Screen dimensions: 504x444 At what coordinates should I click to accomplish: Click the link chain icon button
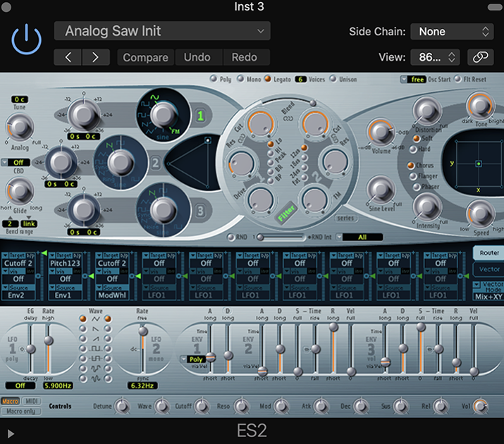pyautogui.click(x=481, y=57)
